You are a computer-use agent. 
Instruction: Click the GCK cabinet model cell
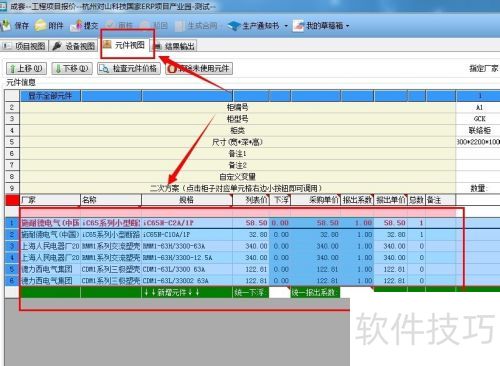click(x=478, y=119)
